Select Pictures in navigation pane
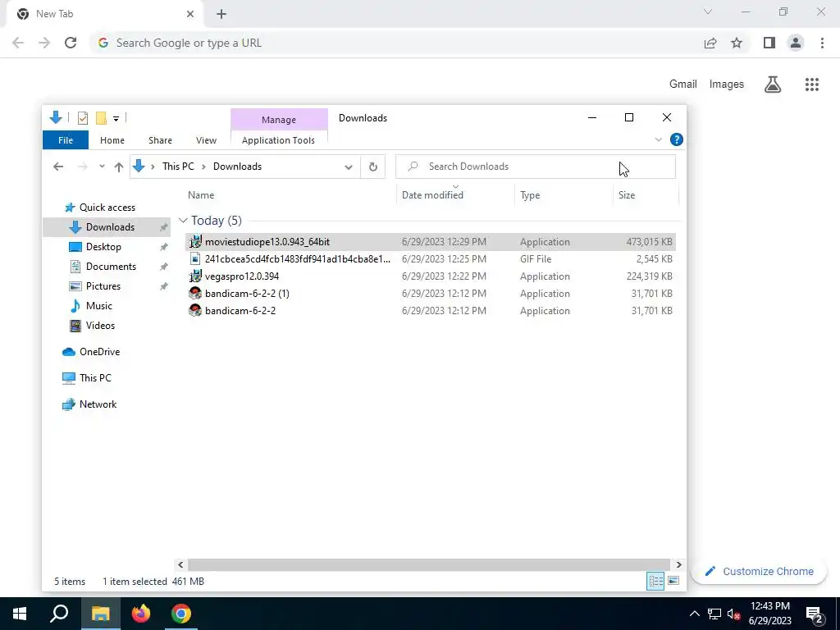This screenshot has height=630, width=840. (x=103, y=286)
